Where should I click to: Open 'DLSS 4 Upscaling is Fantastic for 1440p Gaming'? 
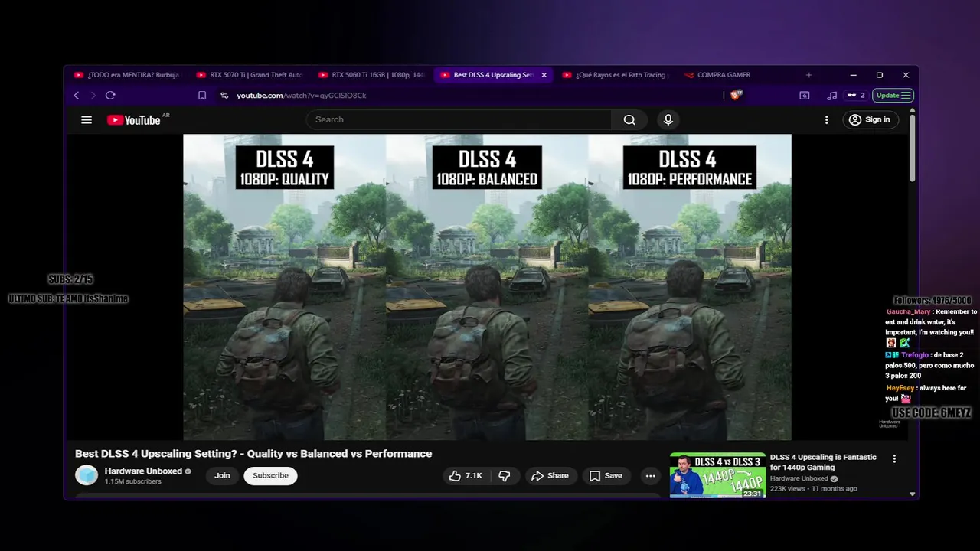click(823, 462)
